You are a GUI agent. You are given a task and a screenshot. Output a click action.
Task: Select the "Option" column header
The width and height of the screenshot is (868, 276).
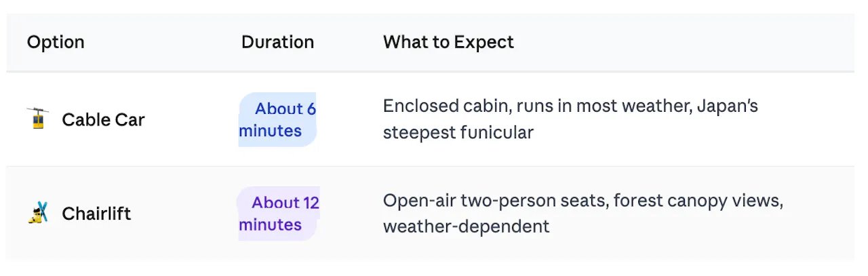pos(56,42)
